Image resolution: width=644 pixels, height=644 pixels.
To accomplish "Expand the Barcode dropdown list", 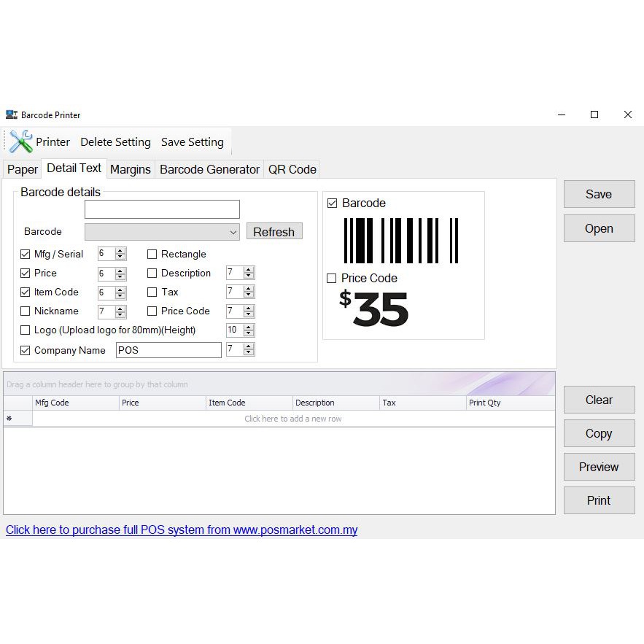I will click(x=233, y=232).
